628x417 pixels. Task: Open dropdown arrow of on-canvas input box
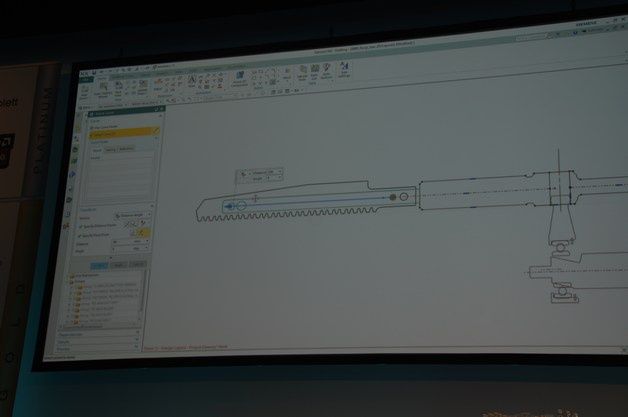coord(280,172)
